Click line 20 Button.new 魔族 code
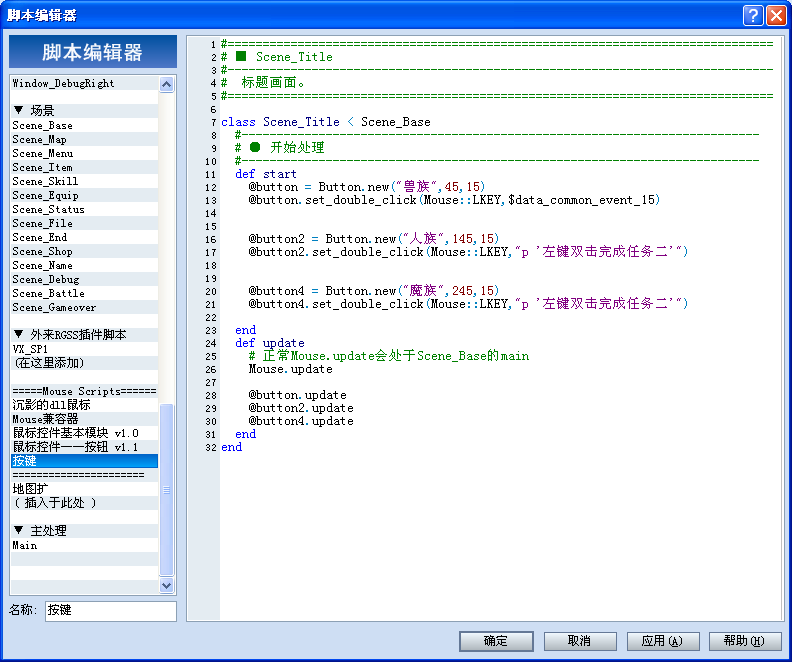Image resolution: width=792 pixels, height=662 pixels. point(374,291)
